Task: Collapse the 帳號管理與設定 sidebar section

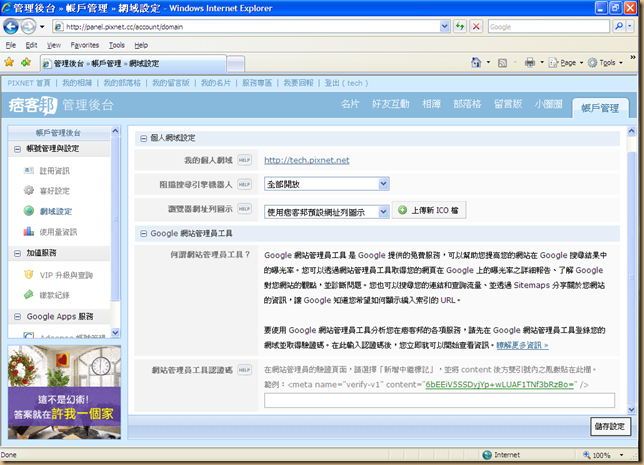Action: coord(17,149)
